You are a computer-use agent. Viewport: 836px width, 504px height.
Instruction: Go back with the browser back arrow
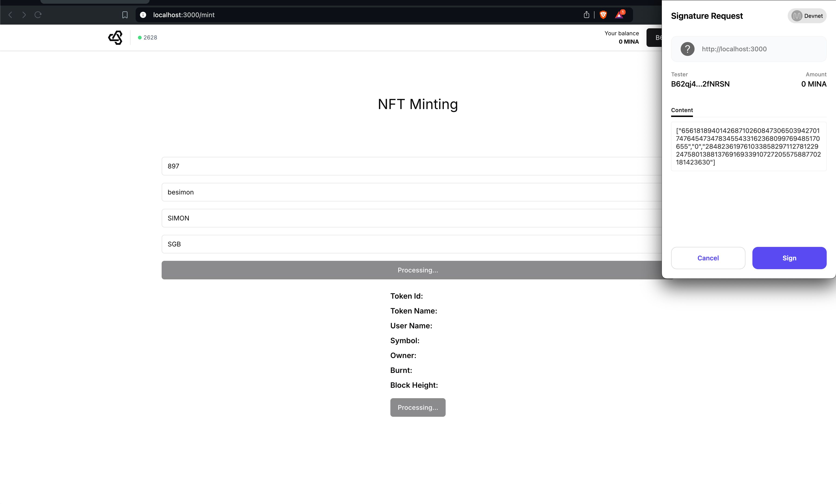click(x=10, y=15)
